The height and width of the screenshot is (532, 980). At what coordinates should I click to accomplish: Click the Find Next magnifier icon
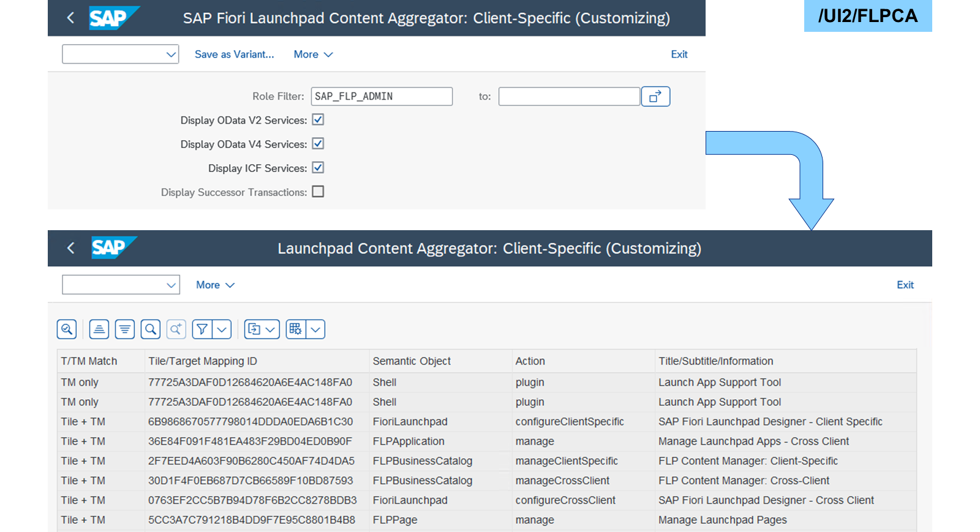(x=176, y=329)
